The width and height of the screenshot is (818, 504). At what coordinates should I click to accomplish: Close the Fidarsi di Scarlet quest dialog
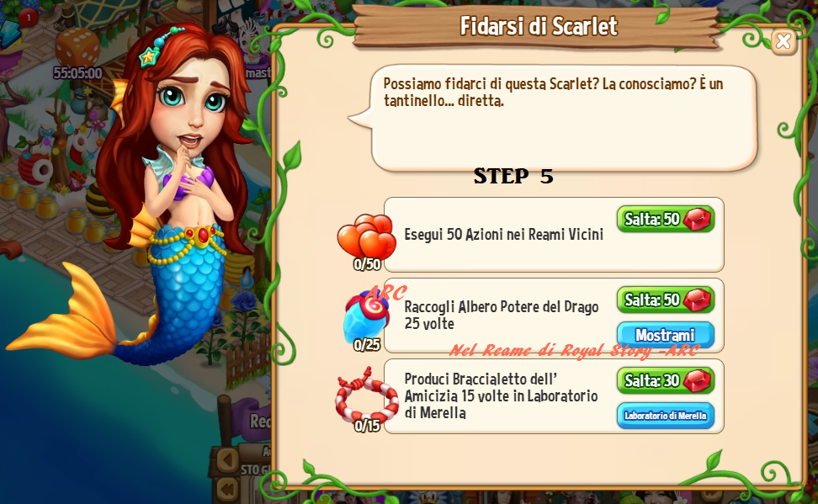pos(783,41)
